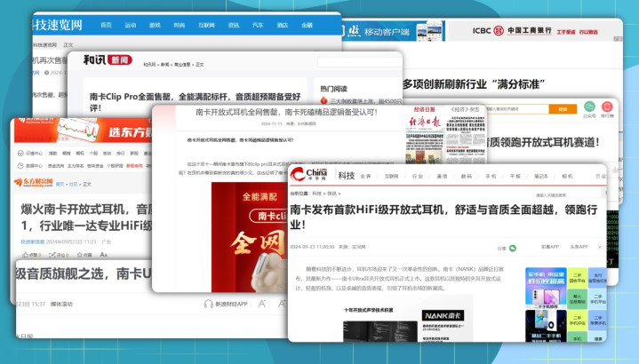Click the headphone icon beside 新浪财经APP

pos(209,304)
